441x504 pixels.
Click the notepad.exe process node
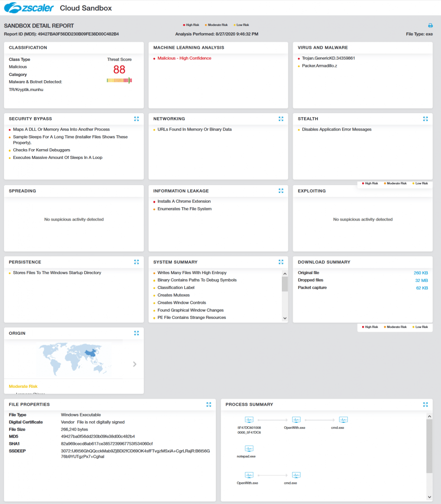point(249,449)
